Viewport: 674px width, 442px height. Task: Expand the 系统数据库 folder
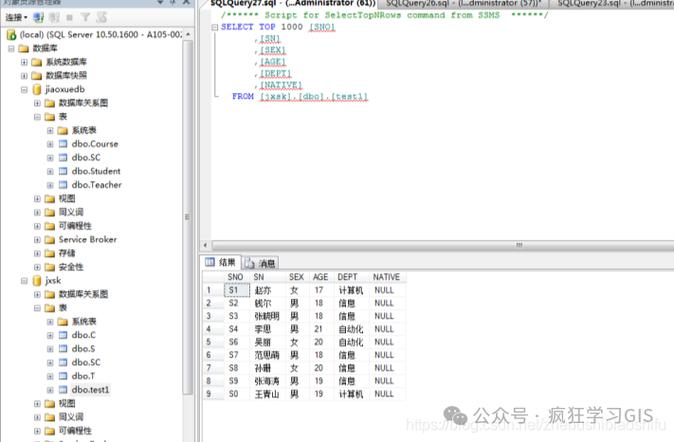(24, 62)
